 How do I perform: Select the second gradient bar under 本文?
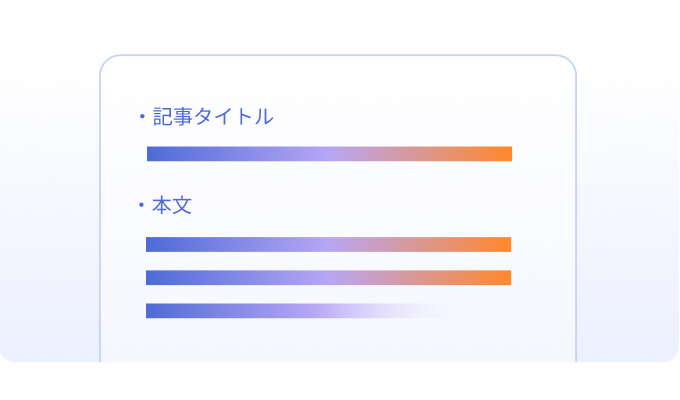pyautogui.click(x=328, y=278)
